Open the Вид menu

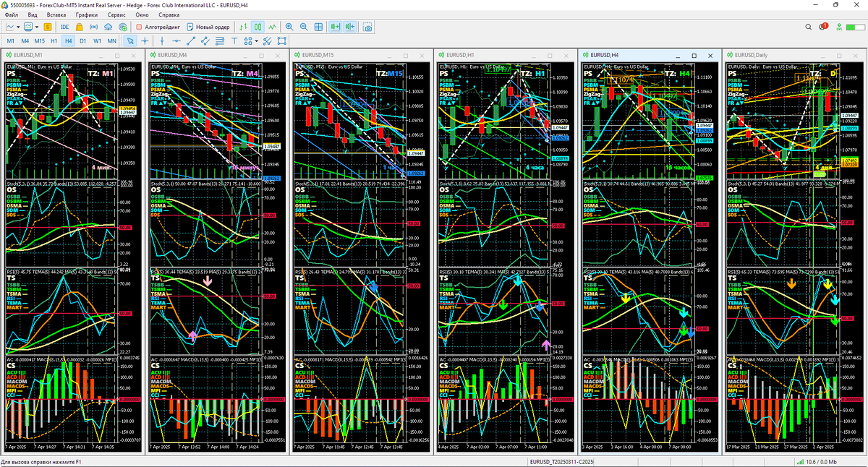click(33, 14)
